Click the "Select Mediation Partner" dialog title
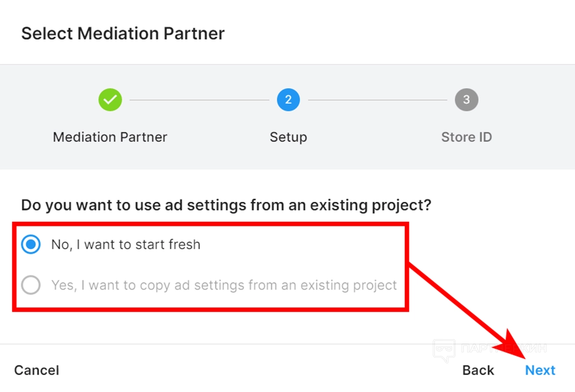575x392 pixels. 123,33
